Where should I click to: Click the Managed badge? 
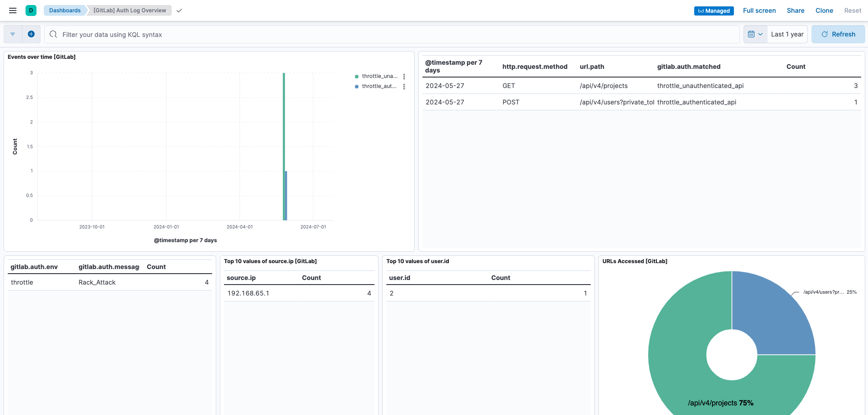click(x=713, y=10)
